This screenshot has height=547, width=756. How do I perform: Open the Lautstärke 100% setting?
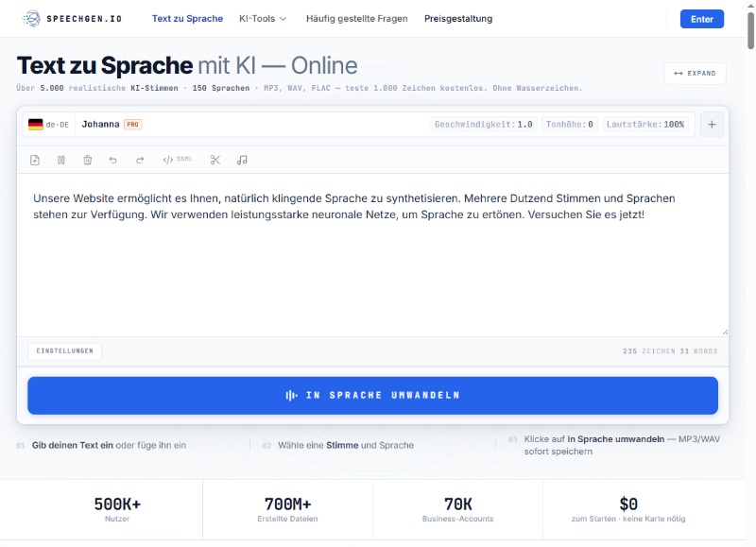click(645, 125)
